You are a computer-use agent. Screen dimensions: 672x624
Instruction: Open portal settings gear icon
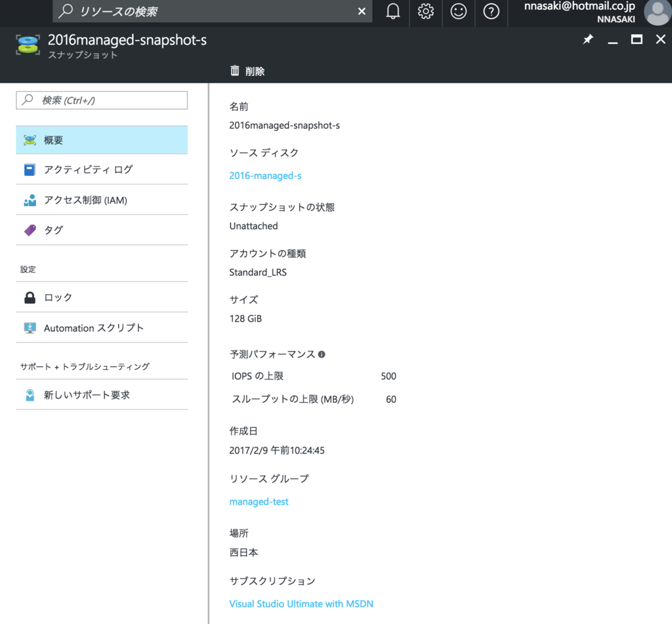(x=426, y=12)
